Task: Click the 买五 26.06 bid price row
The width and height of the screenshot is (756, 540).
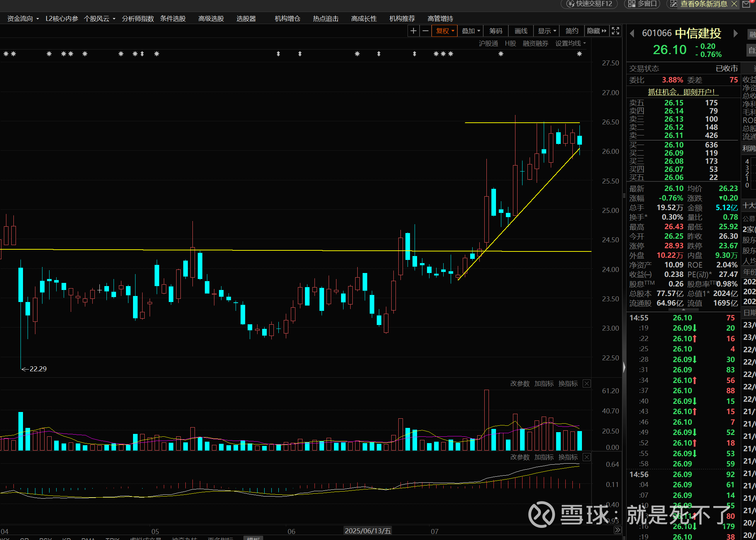Action: (x=683, y=178)
